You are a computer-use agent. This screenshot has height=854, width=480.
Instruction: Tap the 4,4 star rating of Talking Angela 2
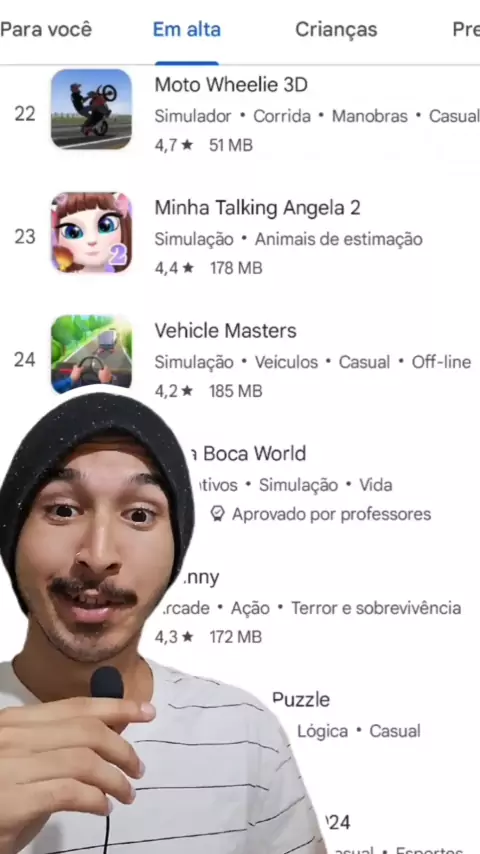pyautogui.click(x=173, y=268)
